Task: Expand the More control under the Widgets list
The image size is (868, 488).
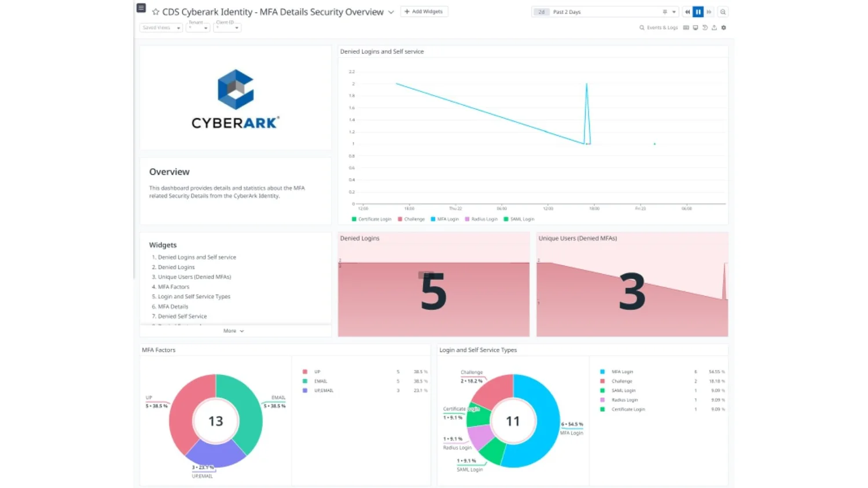Action: (233, 330)
